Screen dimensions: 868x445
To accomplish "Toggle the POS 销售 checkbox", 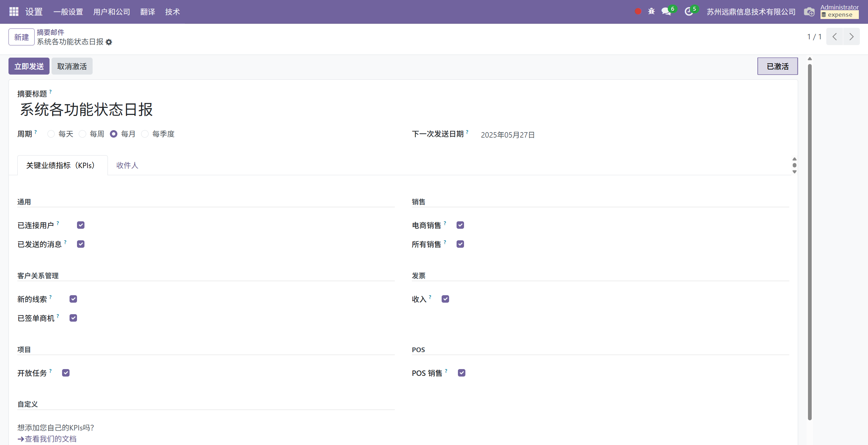I will point(461,373).
